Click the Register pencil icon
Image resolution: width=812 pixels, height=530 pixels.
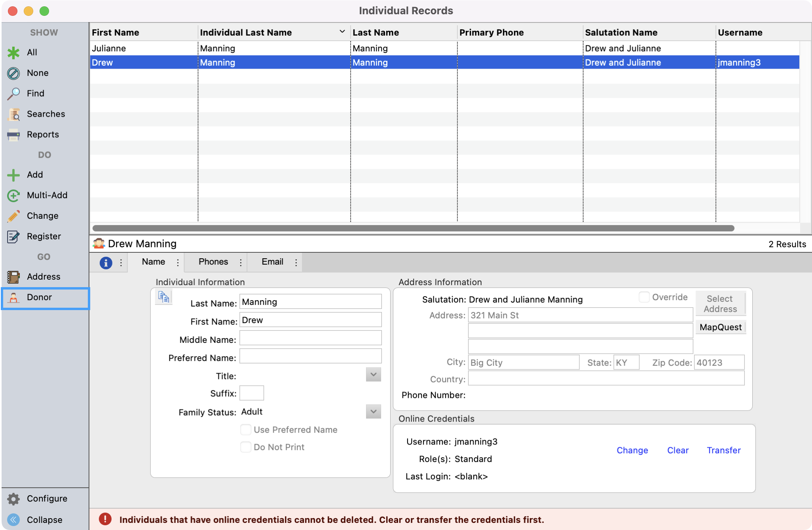[13, 237]
